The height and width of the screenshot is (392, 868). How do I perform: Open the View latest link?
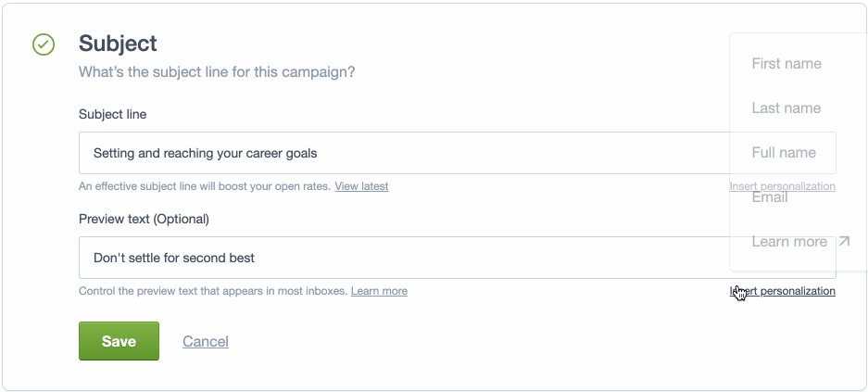coord(361,186)
